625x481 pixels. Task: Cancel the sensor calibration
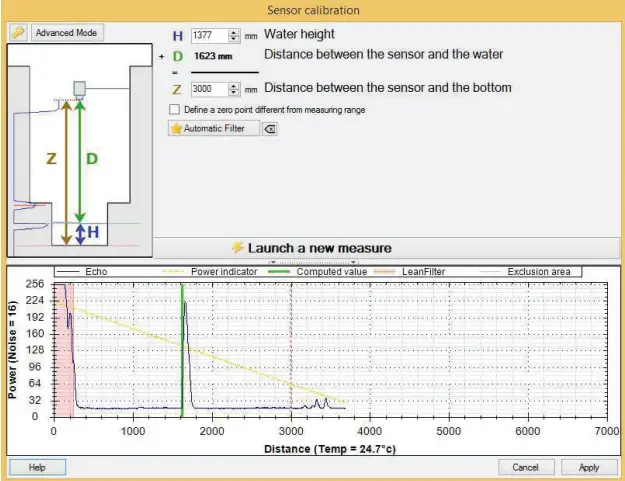click(526, 467)
